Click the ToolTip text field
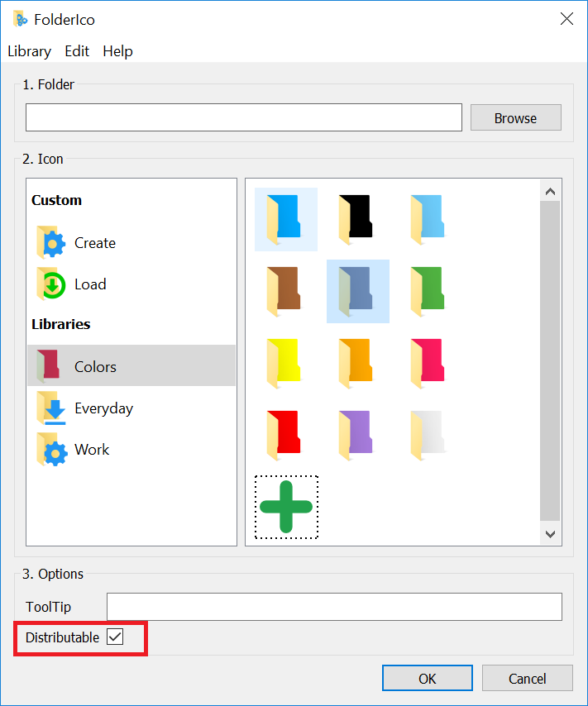 [334, 607]
